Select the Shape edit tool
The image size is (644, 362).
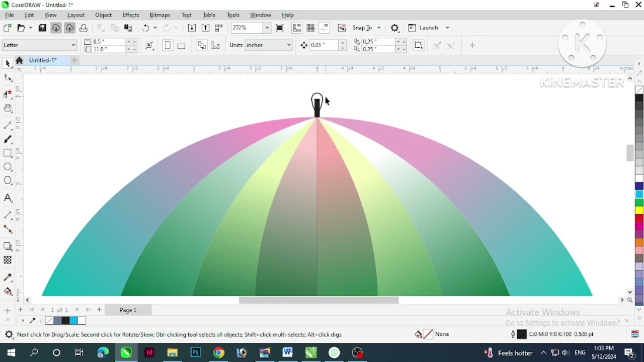pyautogui.click(x=8, y=78)
